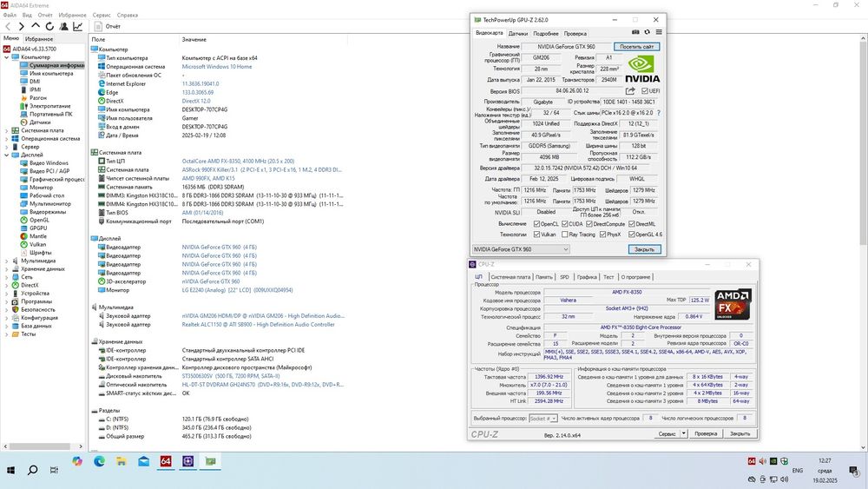The height and width of the screenshot is (489, 868).
Task: Toggle the UEFI checkbox in GPU-Z
Action: (x=644, y=91)
